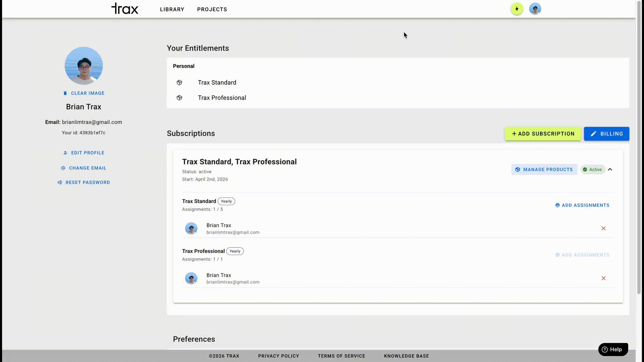This screenshot has width=644, height=362.
Task: Click the Trax logo
Action: pyautogui.click(x=125, y=9)
